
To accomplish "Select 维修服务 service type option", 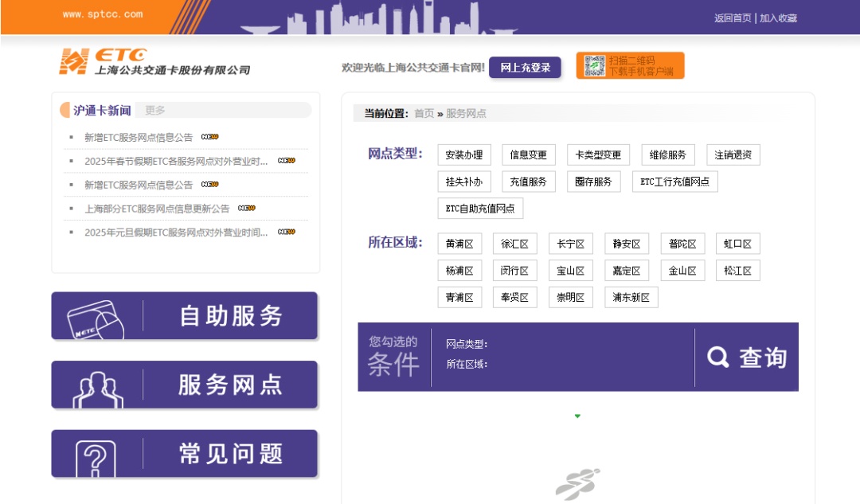I will 667,155.
